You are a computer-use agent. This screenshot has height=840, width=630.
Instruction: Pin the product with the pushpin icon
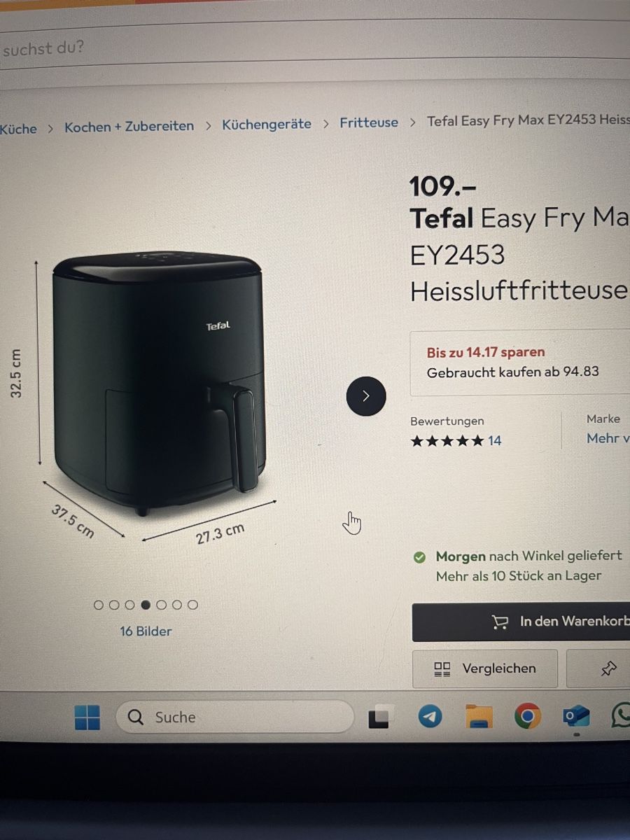tap(608, 668)
